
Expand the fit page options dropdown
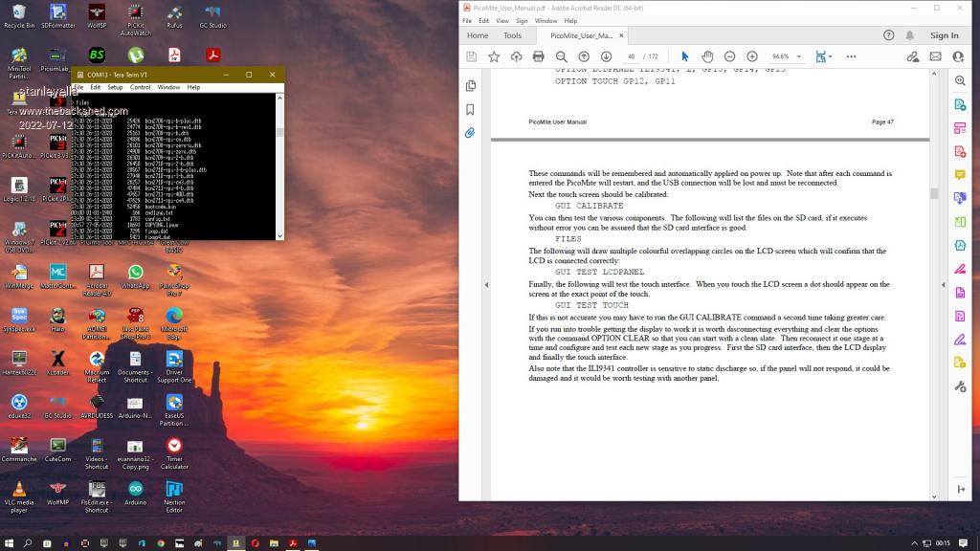(831, 57)
